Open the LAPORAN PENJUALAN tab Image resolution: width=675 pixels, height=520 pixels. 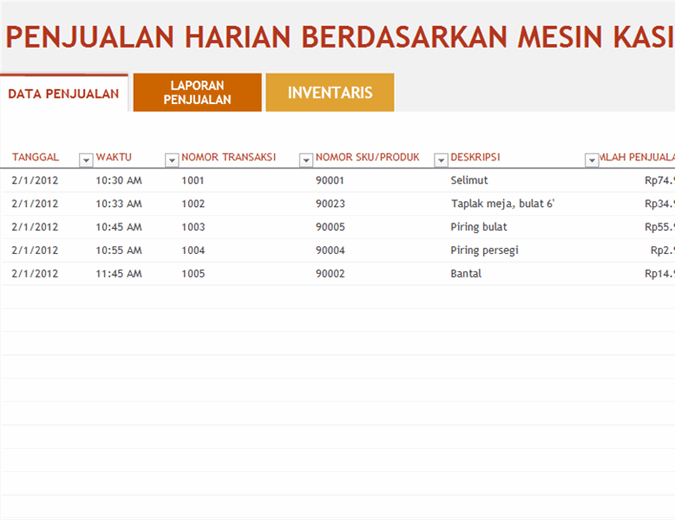(x=197, y=93)
